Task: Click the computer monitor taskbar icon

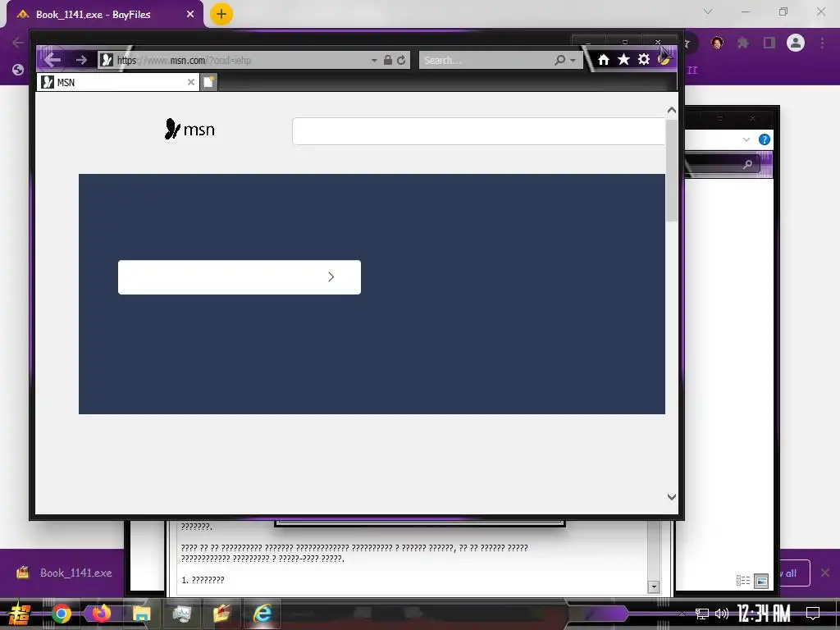Action: pos(182,614)
